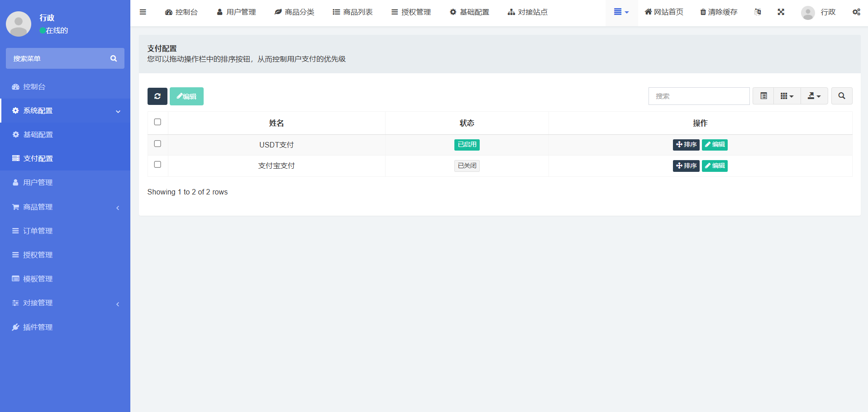
Task: Refresh the payment table
Action: coord(157,96)
